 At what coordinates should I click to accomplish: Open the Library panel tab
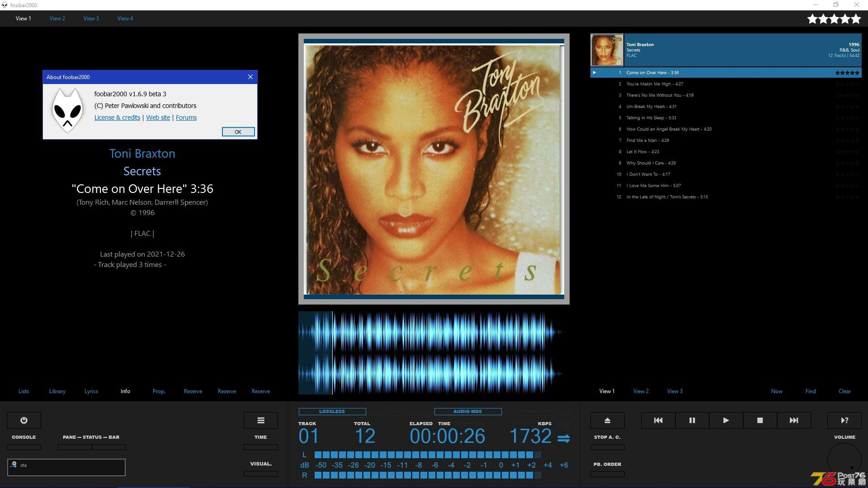57,391
